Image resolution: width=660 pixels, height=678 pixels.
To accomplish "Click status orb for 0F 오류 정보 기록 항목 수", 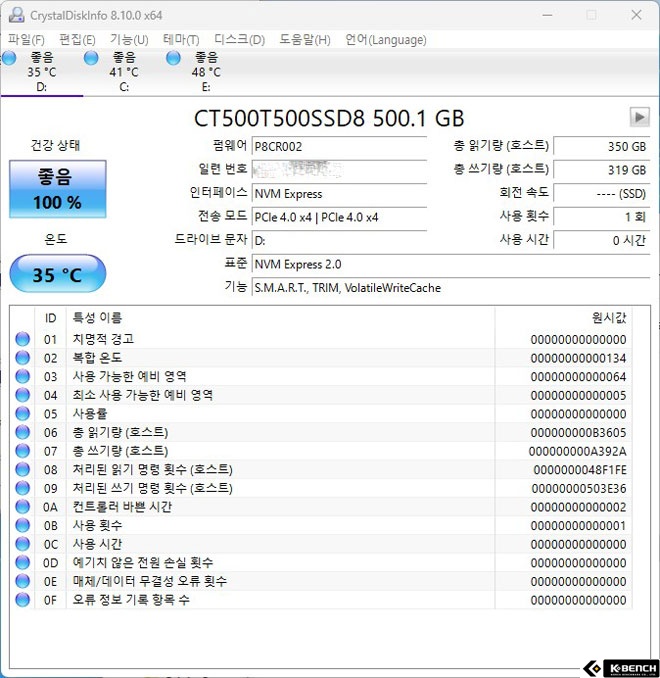I will pyautogui.click(x=22, y=599).
